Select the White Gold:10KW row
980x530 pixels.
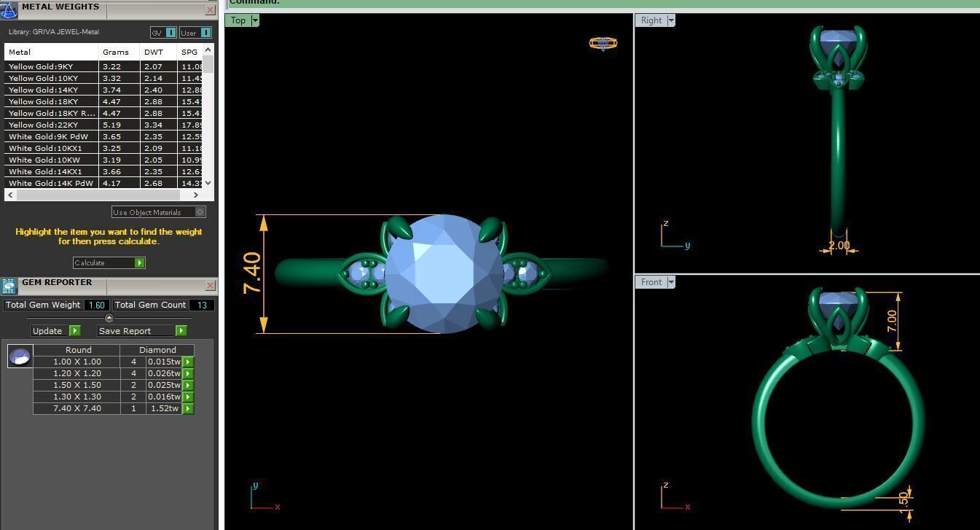103,160
